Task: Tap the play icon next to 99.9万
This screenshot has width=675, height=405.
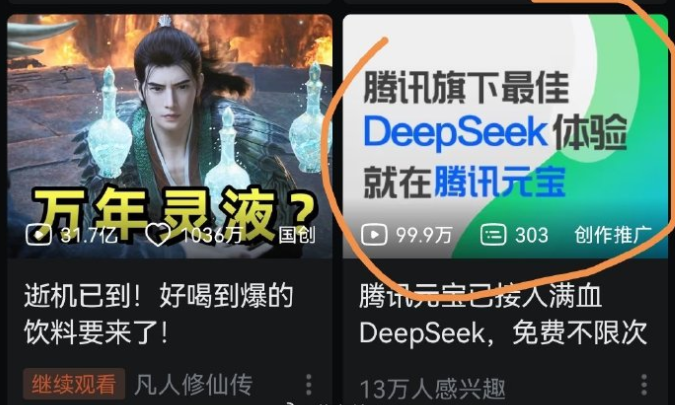Action: pos(374,235)
